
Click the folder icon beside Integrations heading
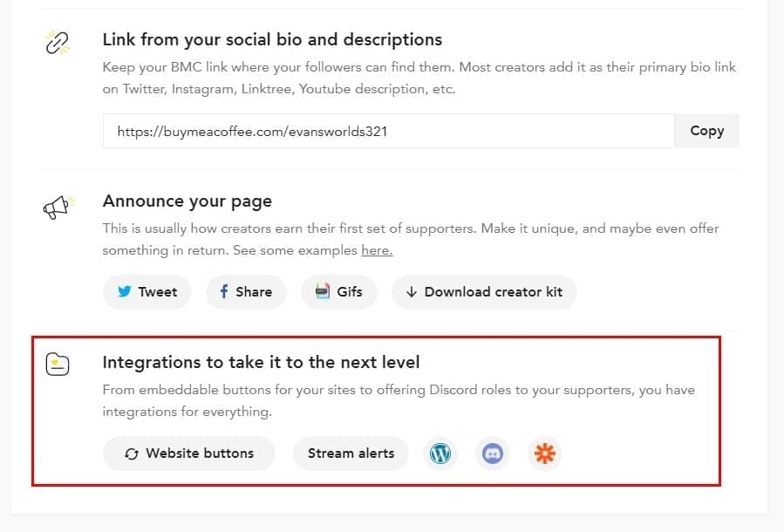(58, 364)
